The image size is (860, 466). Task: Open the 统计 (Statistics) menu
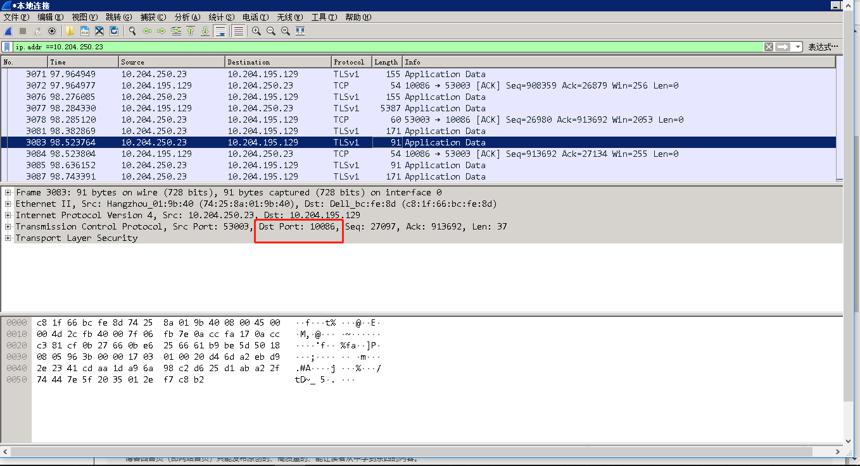pyautogui.click(x=222, y=17)
